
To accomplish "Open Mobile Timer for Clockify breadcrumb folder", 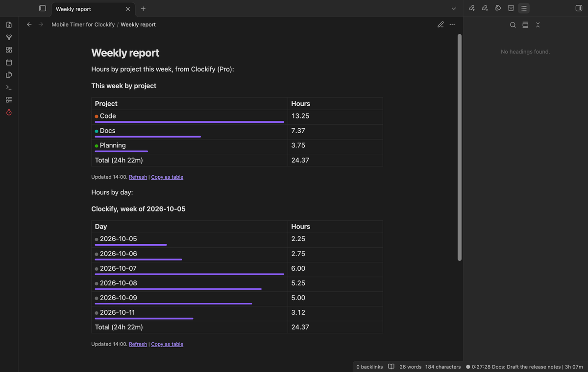I will [x=83, y=24].
